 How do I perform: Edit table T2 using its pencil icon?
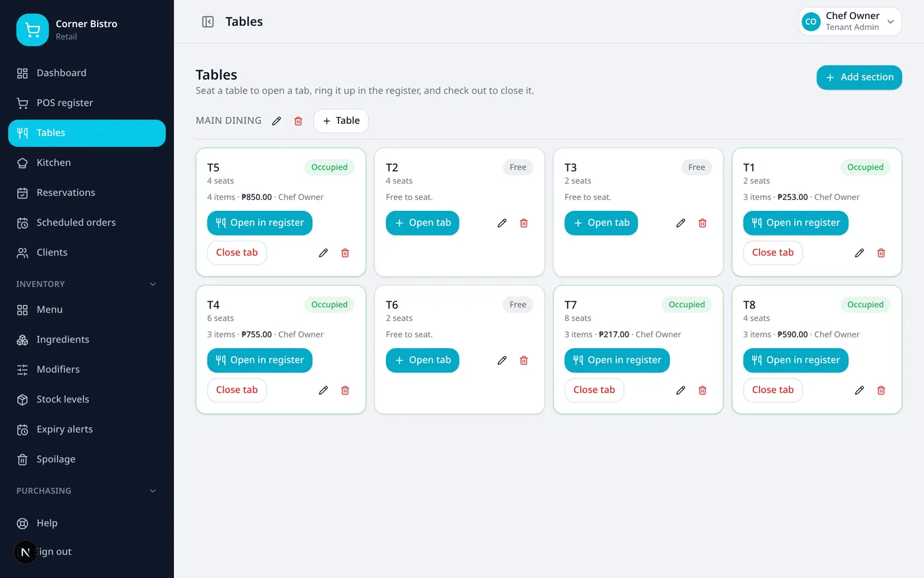[502, 223]
